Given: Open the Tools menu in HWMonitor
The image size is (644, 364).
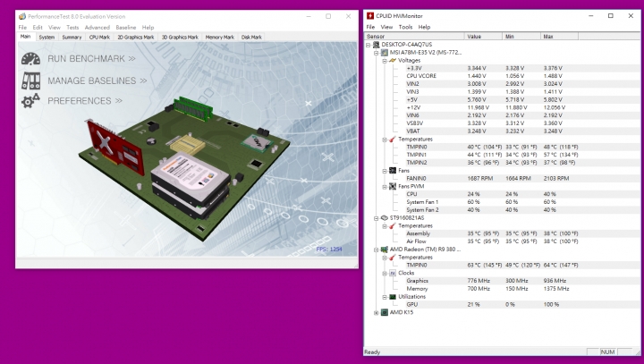Looking at the screenshot, I should pos(405,27).
